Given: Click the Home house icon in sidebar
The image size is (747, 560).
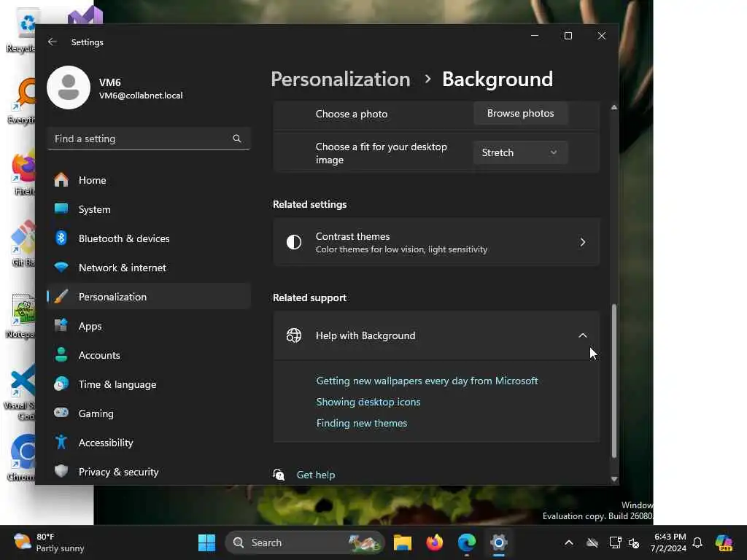Looking at the screenshot, I should (61, 179).
